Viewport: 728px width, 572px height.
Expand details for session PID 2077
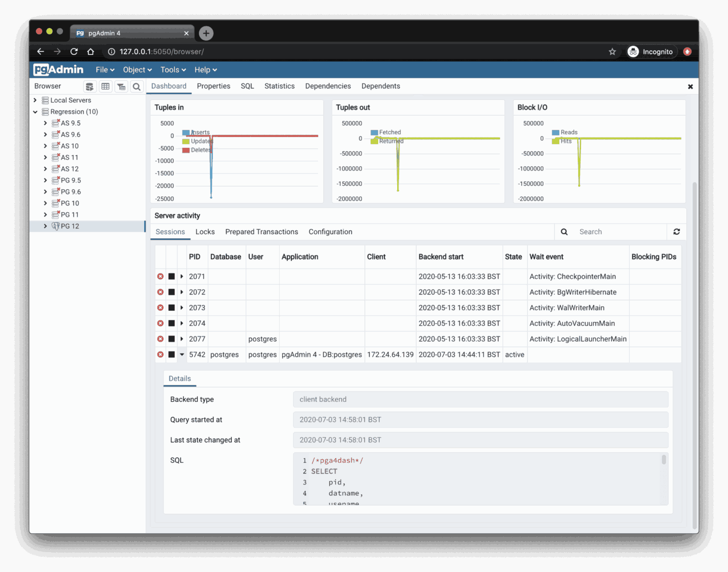182,339
